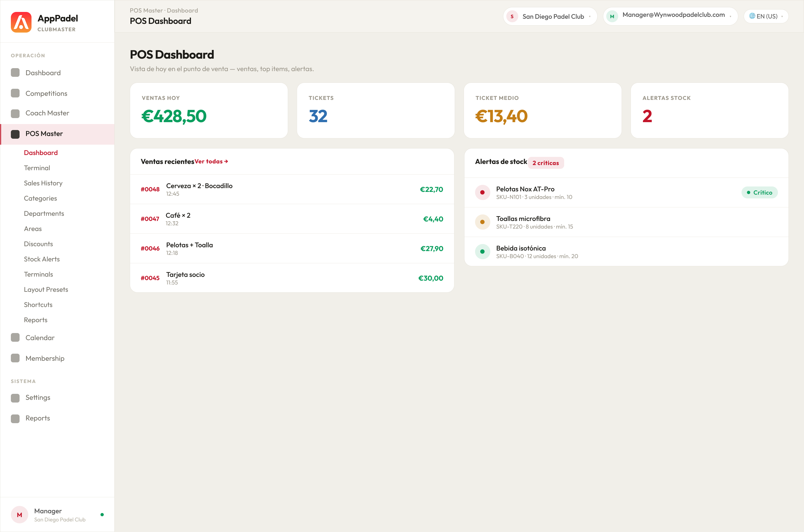This screenshot has width=804, height=532.
Task: Click the 2 críticas badge
Action: (546, 163)
